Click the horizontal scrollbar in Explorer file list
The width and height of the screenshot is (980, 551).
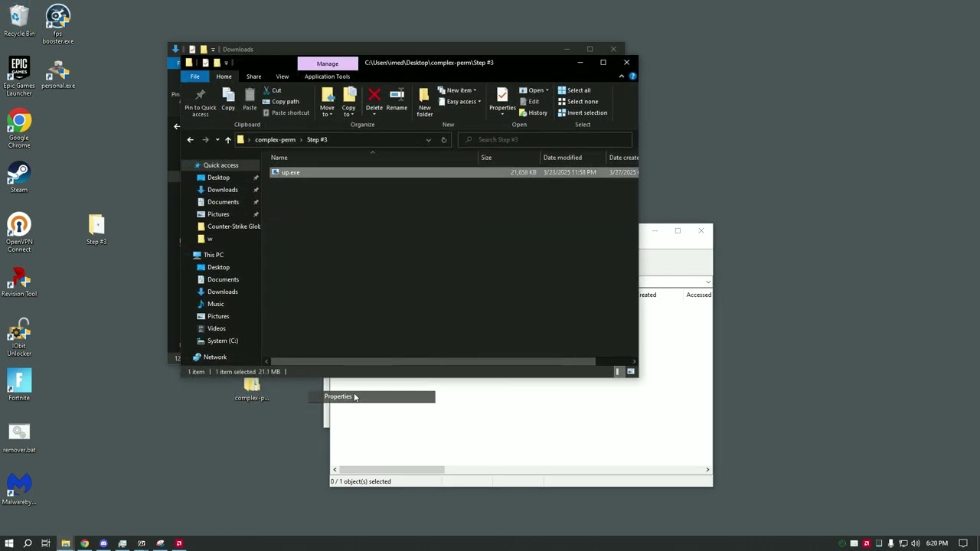coord(433,361)
